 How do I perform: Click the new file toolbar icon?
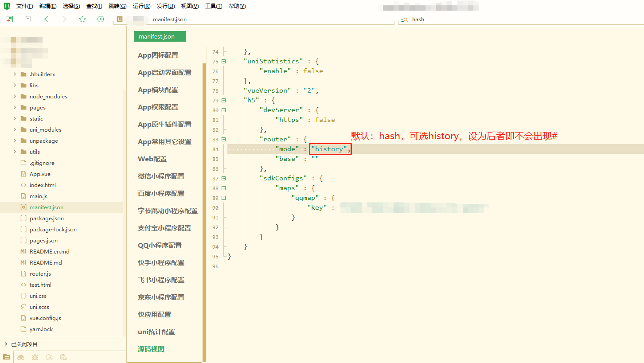pyautogui.click(x=10, y=19)
